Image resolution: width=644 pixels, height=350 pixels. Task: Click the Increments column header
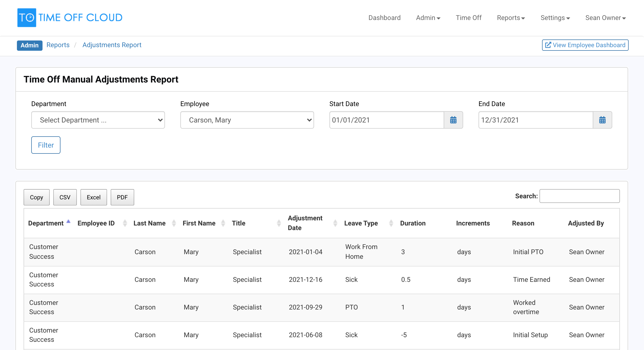473,223
